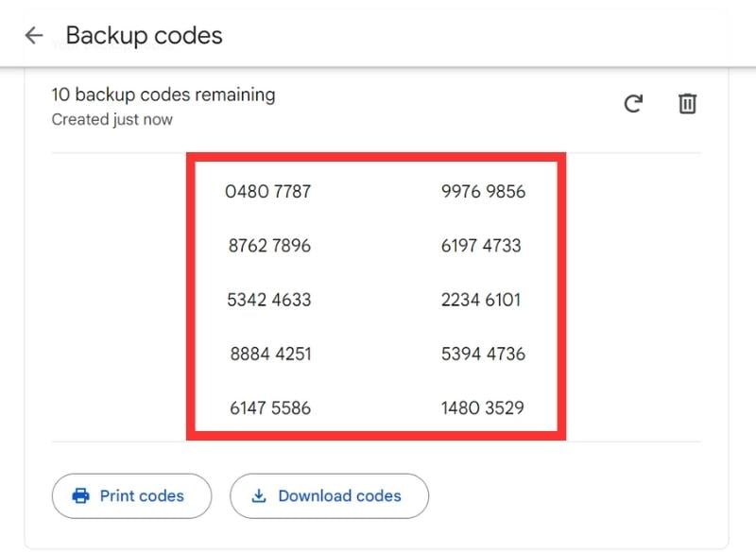Select backup code 0480 7787

[268, 192]
